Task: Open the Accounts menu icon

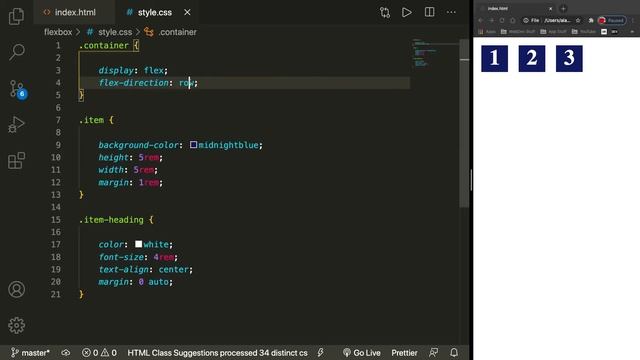Action: 16,289
